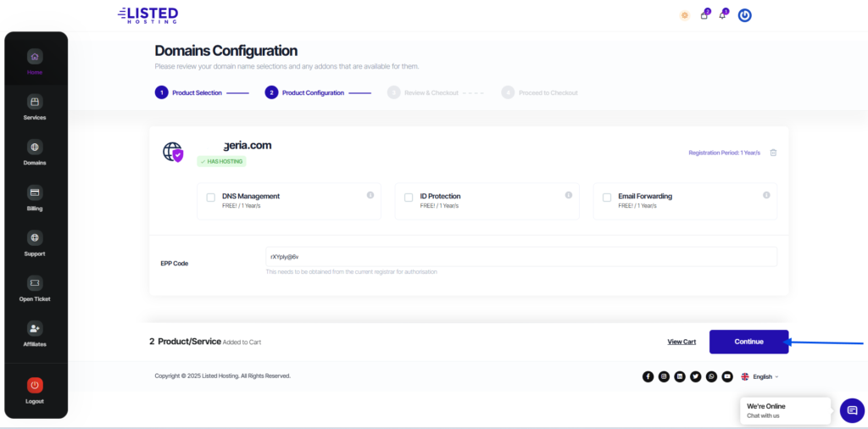868x429 pixels.
Task: Open the YouTube icon in footer
Action: [727, 376]
